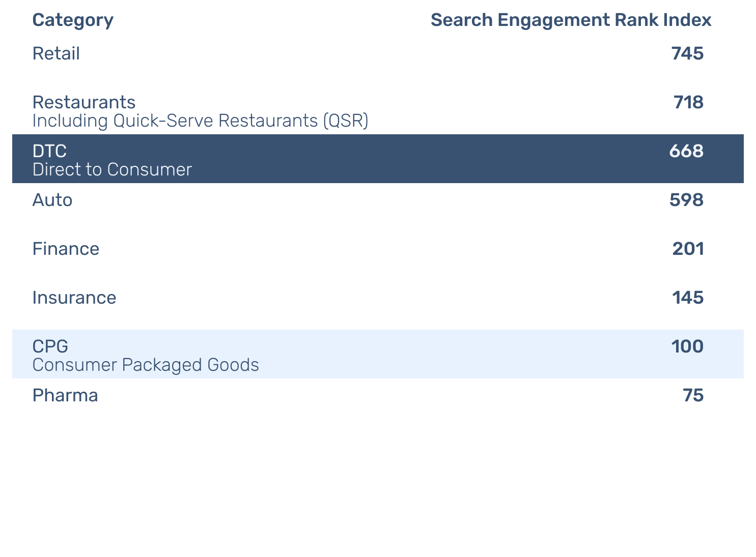Click DTC's value 668

(x=686, y=151)
